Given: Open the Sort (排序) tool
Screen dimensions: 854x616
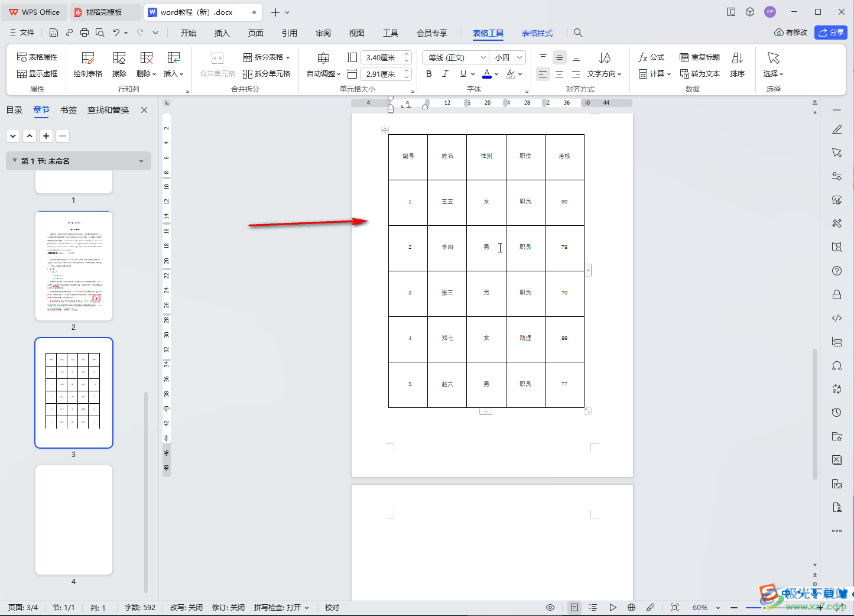Looking at the screenshot, I should (737, 64).
